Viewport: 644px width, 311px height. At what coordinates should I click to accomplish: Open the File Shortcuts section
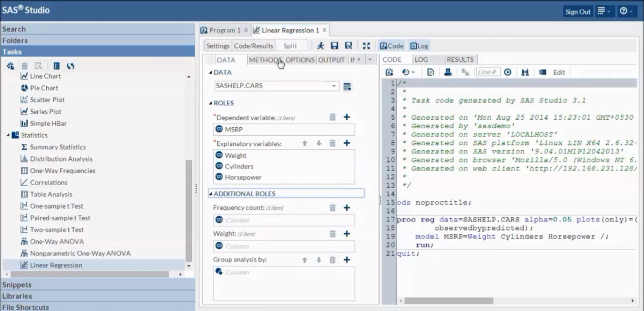(x=97, y=307)
